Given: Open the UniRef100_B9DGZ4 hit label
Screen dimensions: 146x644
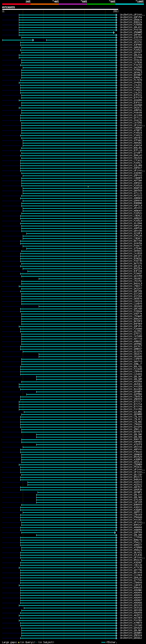Looking at the screenshot, I should point(131,22).
